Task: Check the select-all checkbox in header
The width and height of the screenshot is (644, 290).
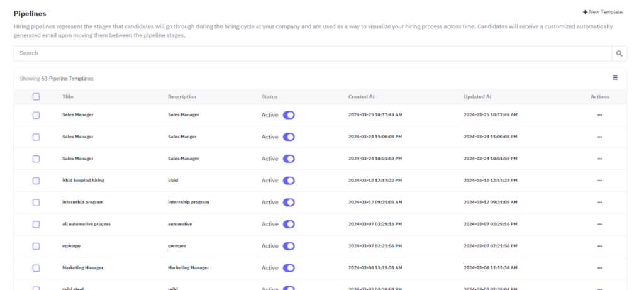Action: [36, 97]
